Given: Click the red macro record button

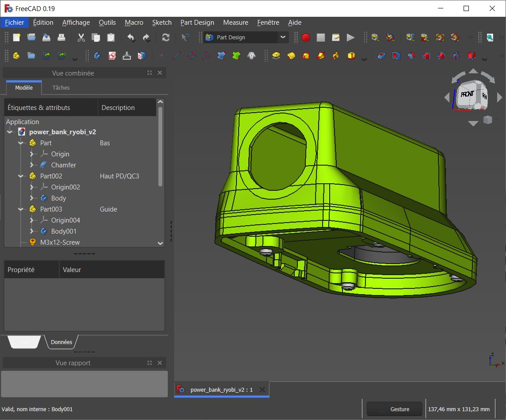Looking at the screenshot, I should click(x=306, y=38).
